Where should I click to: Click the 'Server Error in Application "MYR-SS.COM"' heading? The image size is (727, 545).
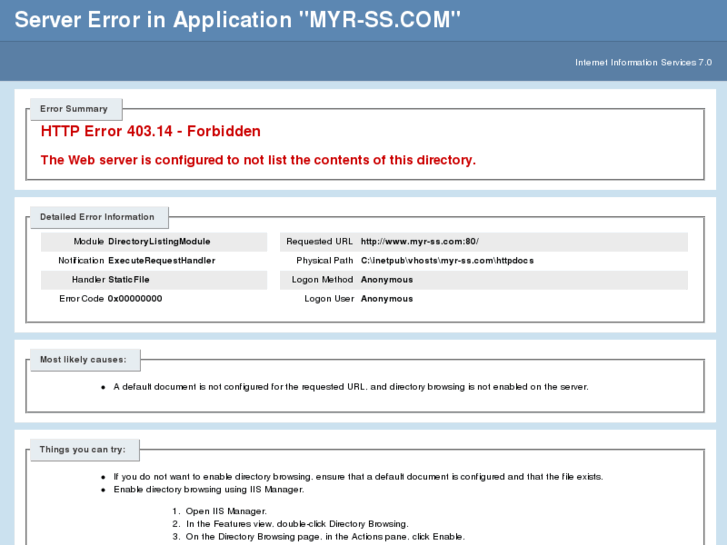point(237,20)
